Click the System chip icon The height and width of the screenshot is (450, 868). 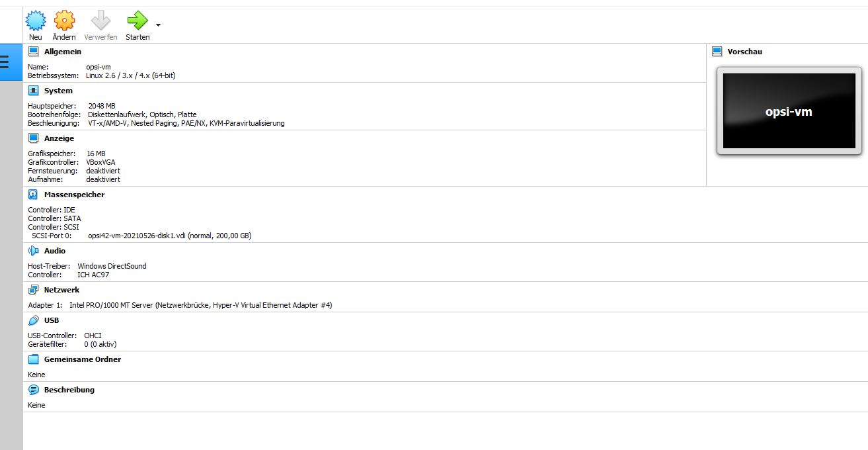pyautogui.click(x=34, y=91)
